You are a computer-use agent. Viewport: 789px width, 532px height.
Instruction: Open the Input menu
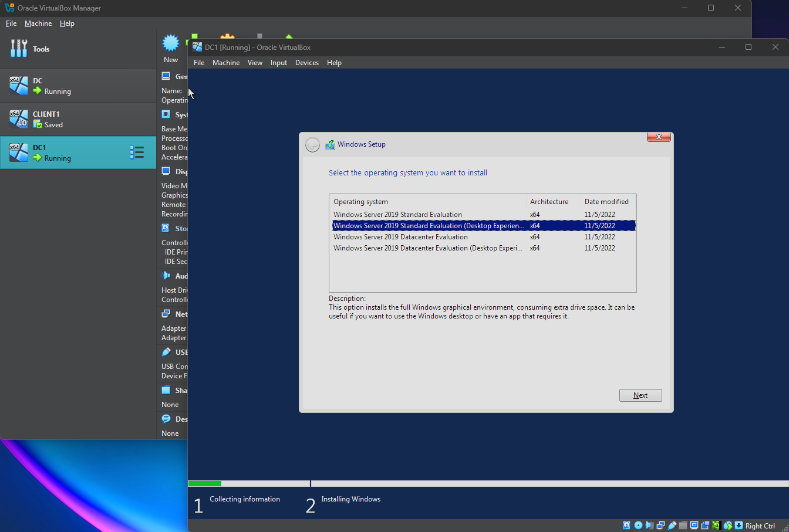[279, 63]
